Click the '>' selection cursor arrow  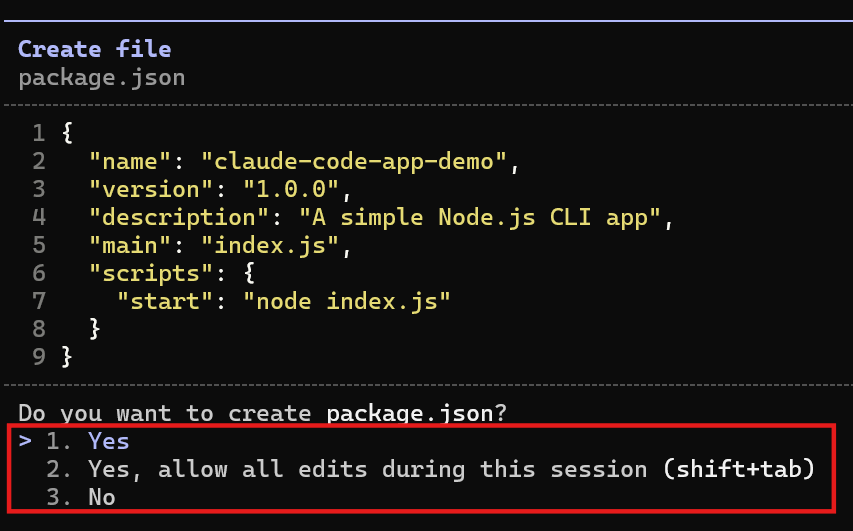pyautogui.click(x=25, y=441)
